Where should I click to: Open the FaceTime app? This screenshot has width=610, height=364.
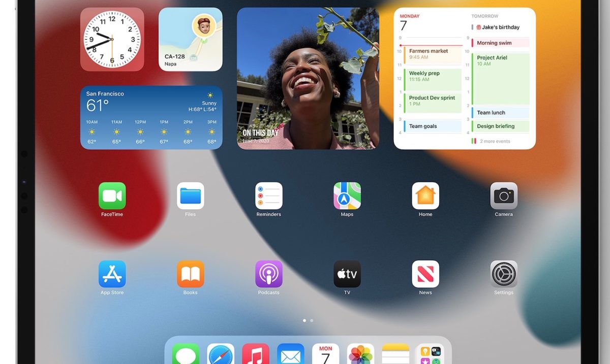[x=112, y=196]
